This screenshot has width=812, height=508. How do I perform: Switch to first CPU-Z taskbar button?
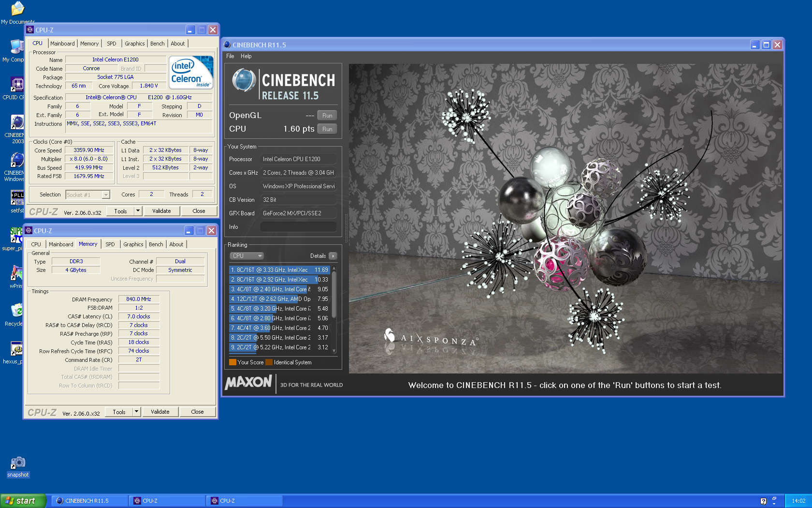(167, 501)
